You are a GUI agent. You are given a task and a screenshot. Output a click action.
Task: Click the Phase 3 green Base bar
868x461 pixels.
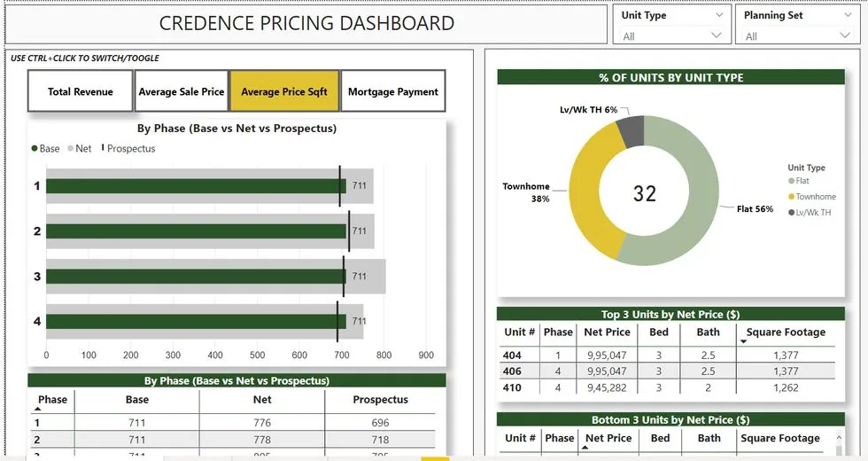[194, 276]
